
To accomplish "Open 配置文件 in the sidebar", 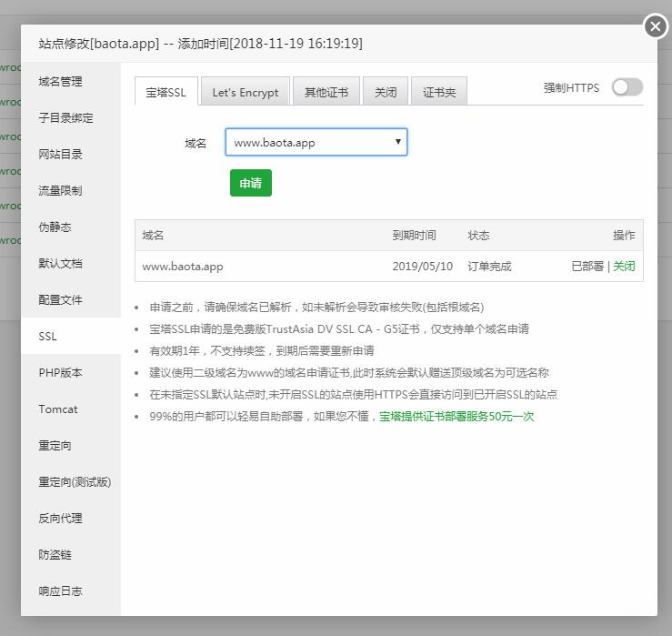I will point(71,299).
